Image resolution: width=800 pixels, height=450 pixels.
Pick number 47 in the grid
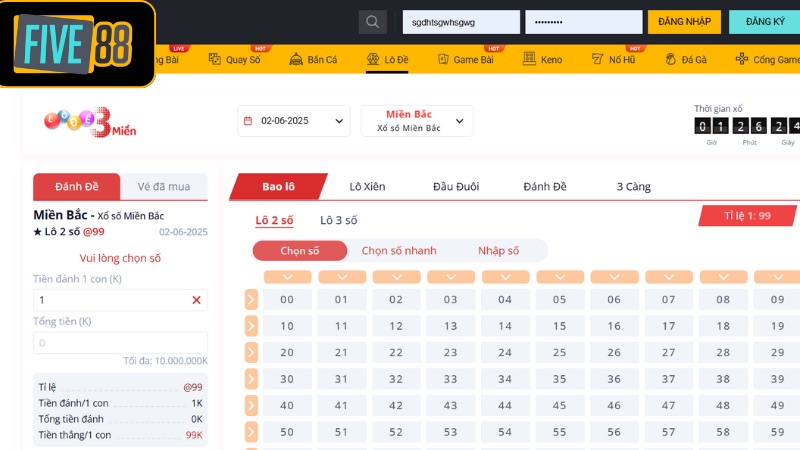pos(668,406)
